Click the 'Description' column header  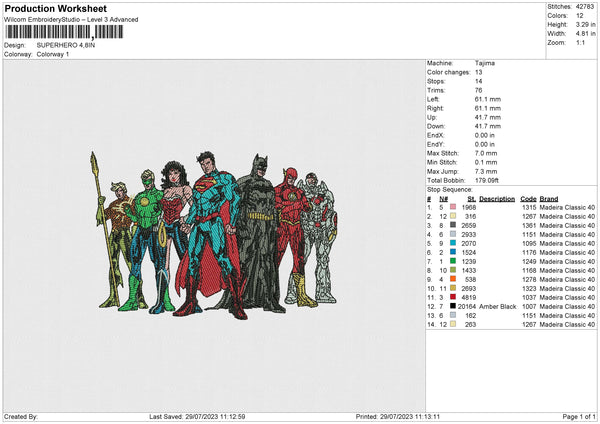[497, 199]
